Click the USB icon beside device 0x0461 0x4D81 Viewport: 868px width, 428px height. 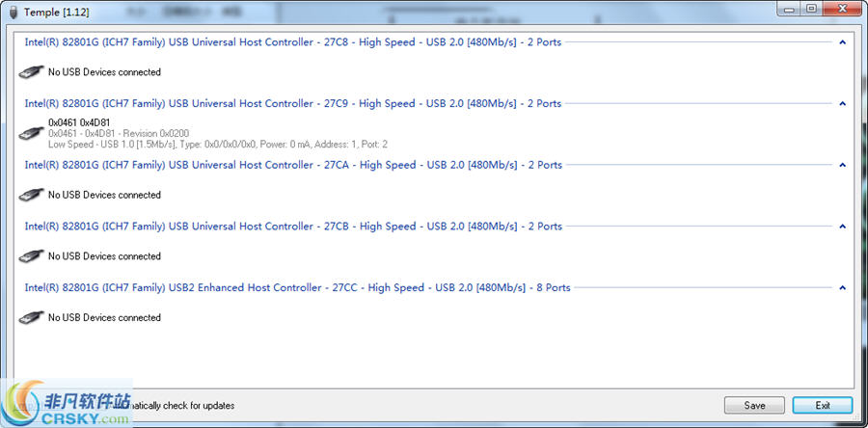click(x=32, y=133)
